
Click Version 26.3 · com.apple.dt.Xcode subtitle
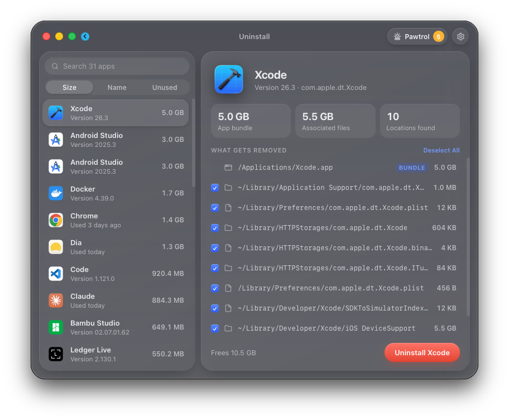click(310, 88)
